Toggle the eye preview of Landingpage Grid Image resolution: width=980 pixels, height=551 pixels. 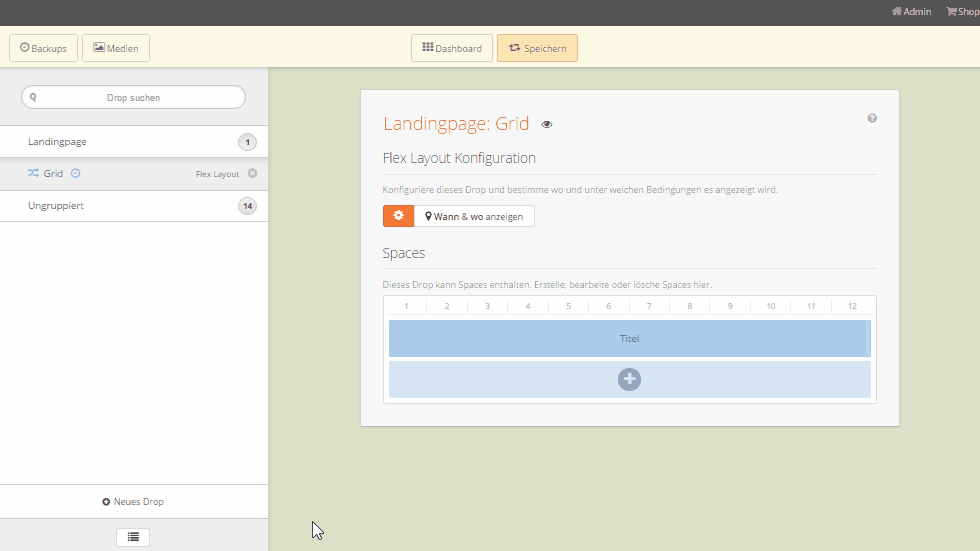547,125
